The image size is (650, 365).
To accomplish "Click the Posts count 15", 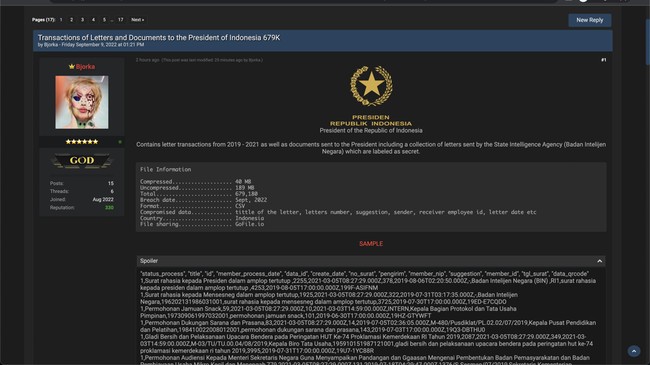I will (111, 183).
